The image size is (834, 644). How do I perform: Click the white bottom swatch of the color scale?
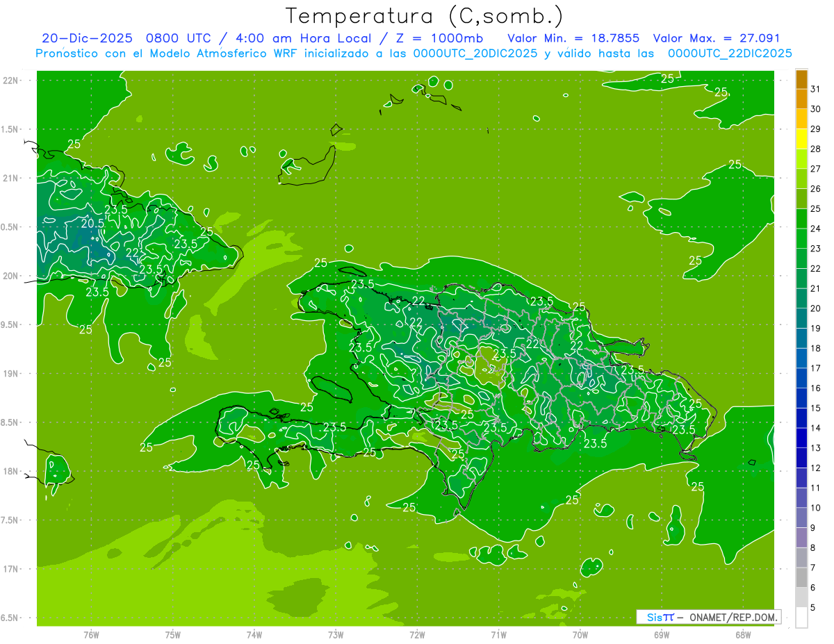click(801, 618)
